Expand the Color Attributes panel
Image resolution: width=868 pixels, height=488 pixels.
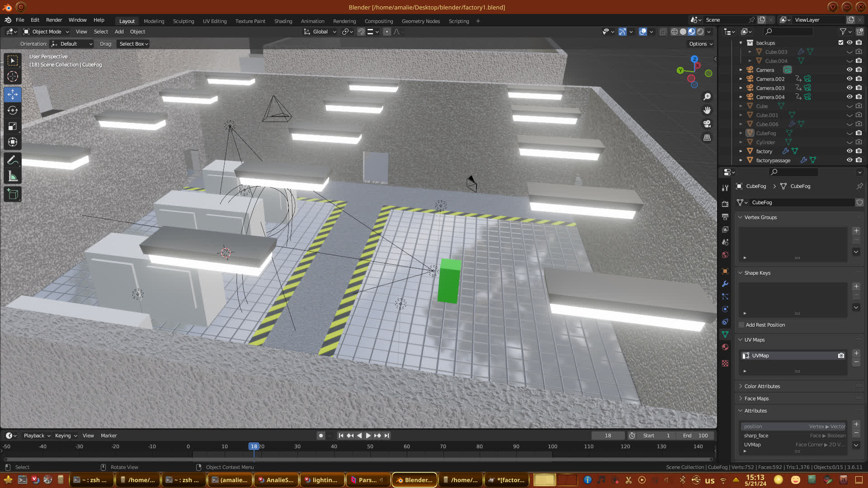coord(762,386)
